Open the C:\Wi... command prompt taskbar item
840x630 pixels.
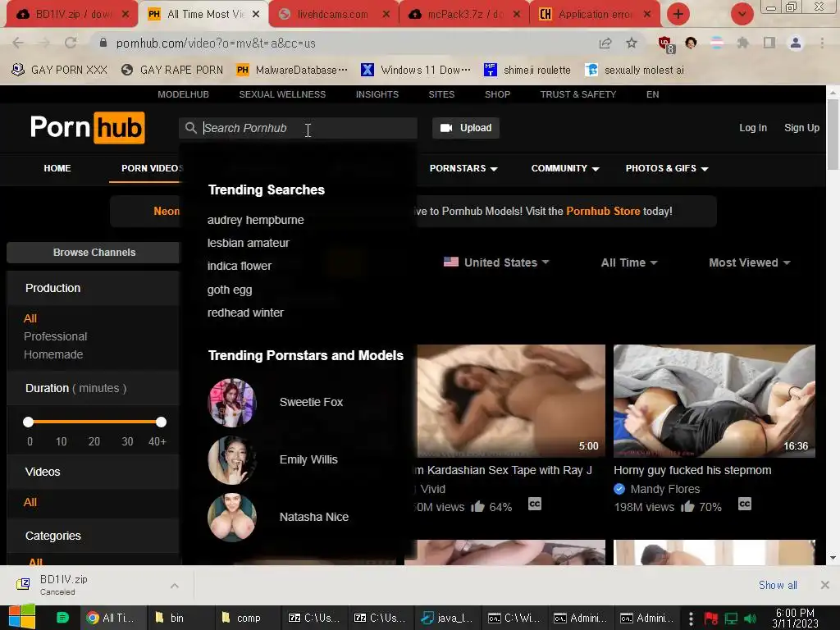[x=514, y=618]
